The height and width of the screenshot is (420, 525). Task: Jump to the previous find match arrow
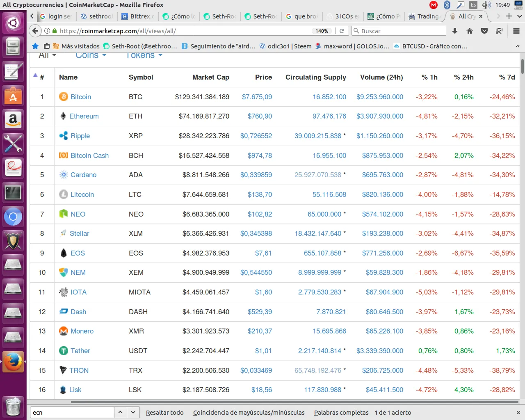point(120,412)
